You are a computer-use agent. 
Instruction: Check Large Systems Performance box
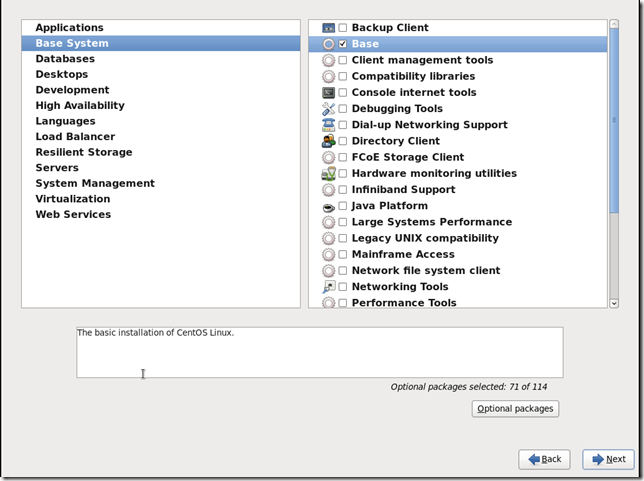click(343, 222)
